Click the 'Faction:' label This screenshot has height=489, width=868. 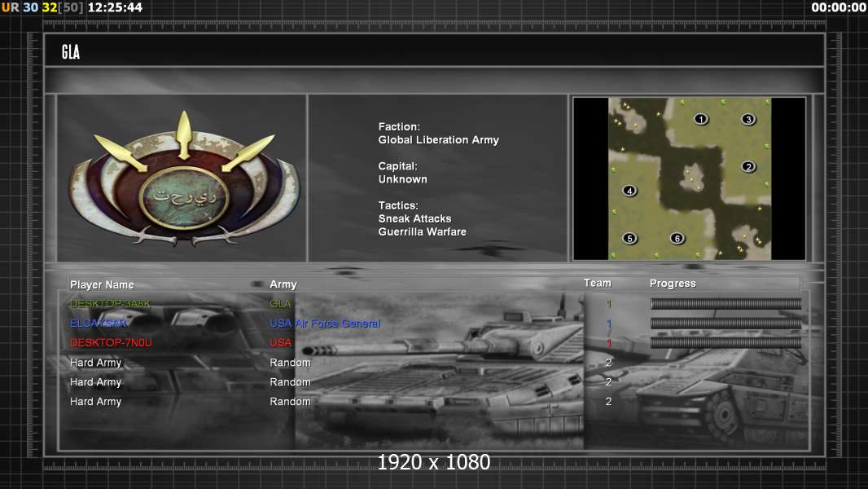[399, 127]
